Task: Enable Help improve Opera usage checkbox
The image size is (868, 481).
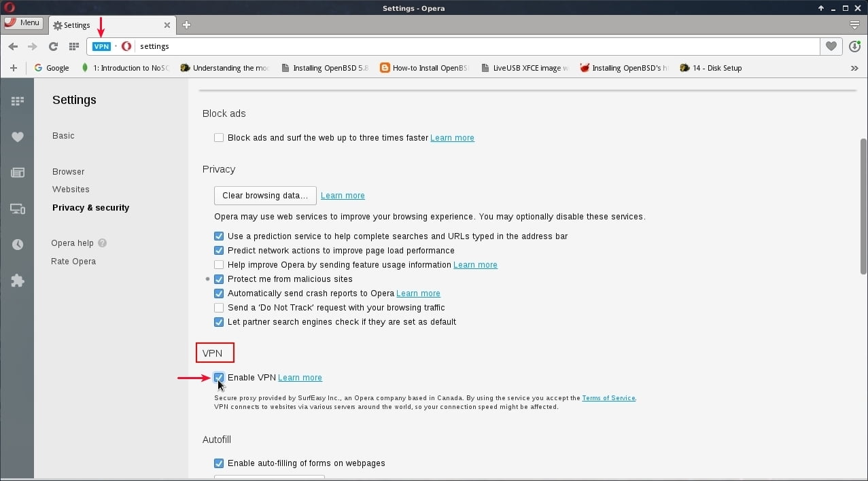Action: 219,265
